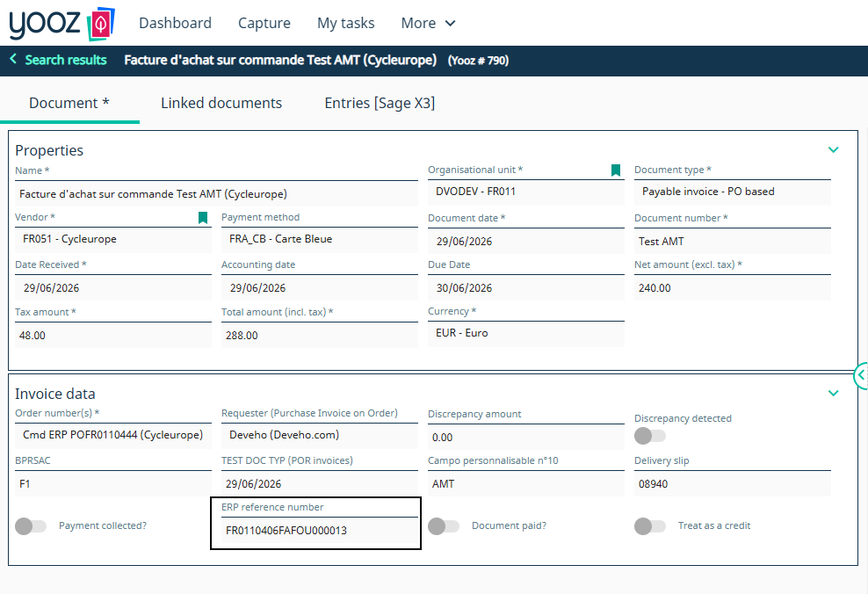Click the bookmark icon on Vendor field

coord(203,218)
